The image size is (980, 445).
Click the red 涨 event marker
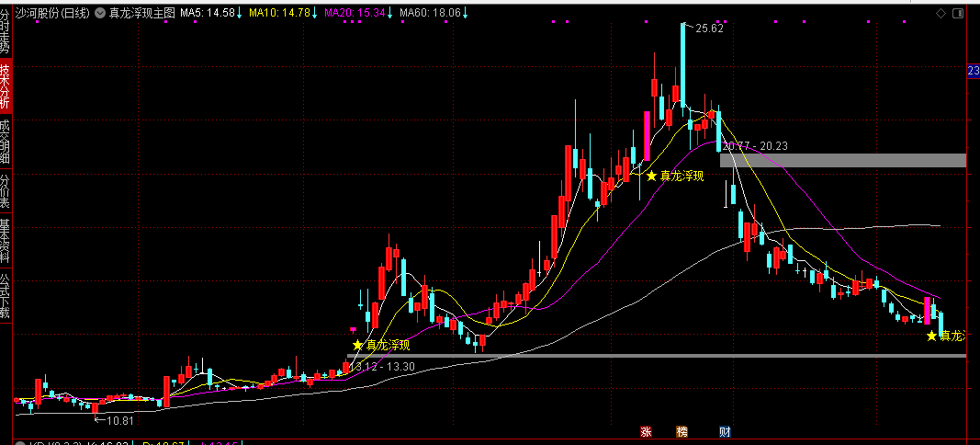pyautogui.click(x=645, y=431)
